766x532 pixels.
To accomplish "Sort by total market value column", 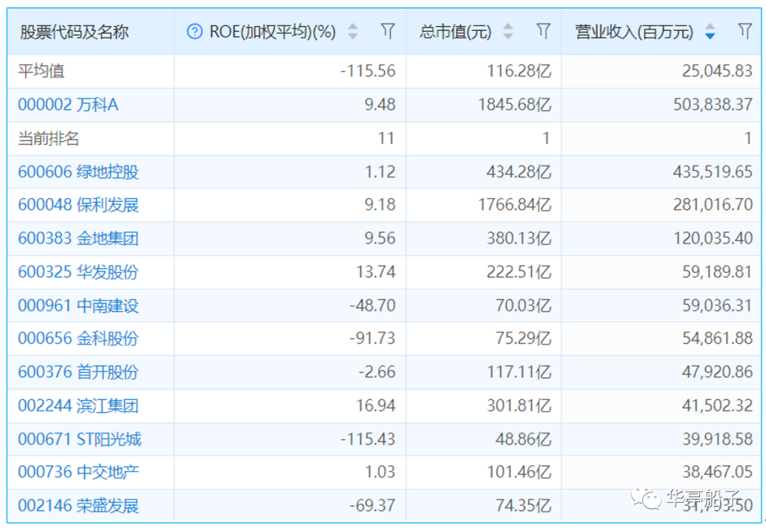I will (x=508, y=32).
